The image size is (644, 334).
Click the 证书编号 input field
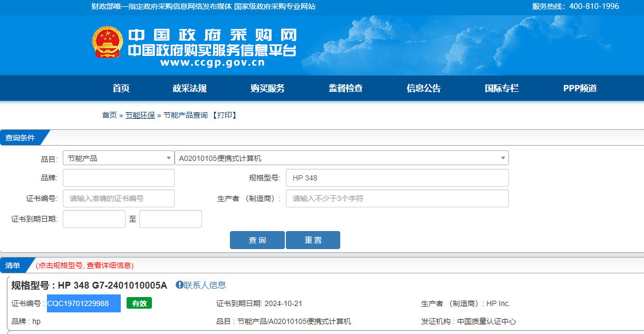point(119,198)
